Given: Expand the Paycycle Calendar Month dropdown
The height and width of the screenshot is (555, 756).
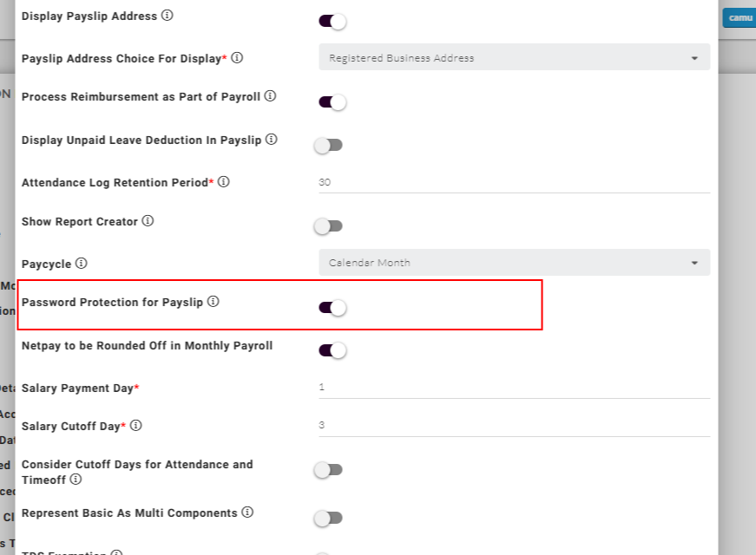Looking at the screenshot, I should point(514,263).
